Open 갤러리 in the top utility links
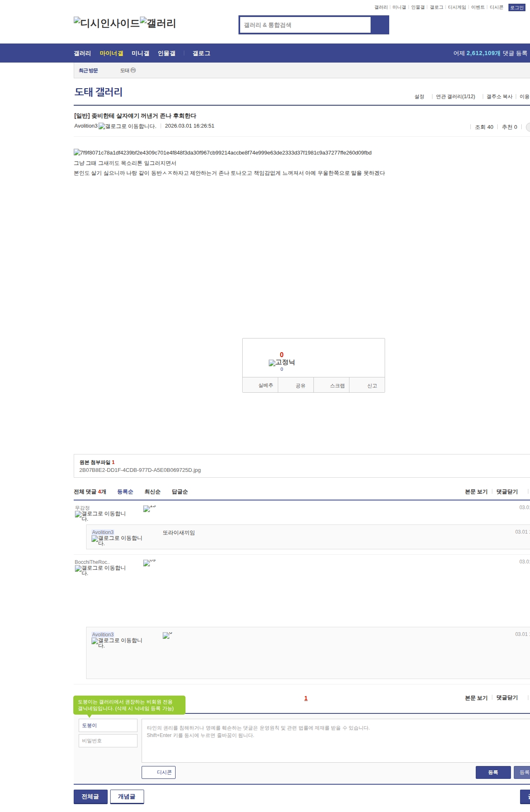This screenshot has height=812, width=530. pyautogui.click(x=381, y=7)
